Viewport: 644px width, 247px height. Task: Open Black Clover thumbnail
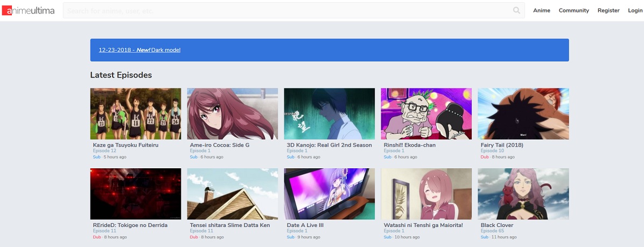pos(523,194)
